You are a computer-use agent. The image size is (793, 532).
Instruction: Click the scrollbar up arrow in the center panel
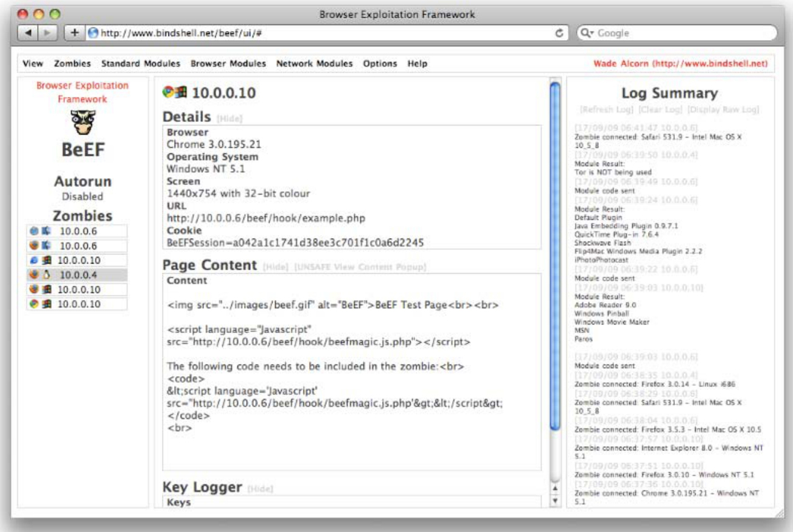pyautogui.click(x=554, y=488)
